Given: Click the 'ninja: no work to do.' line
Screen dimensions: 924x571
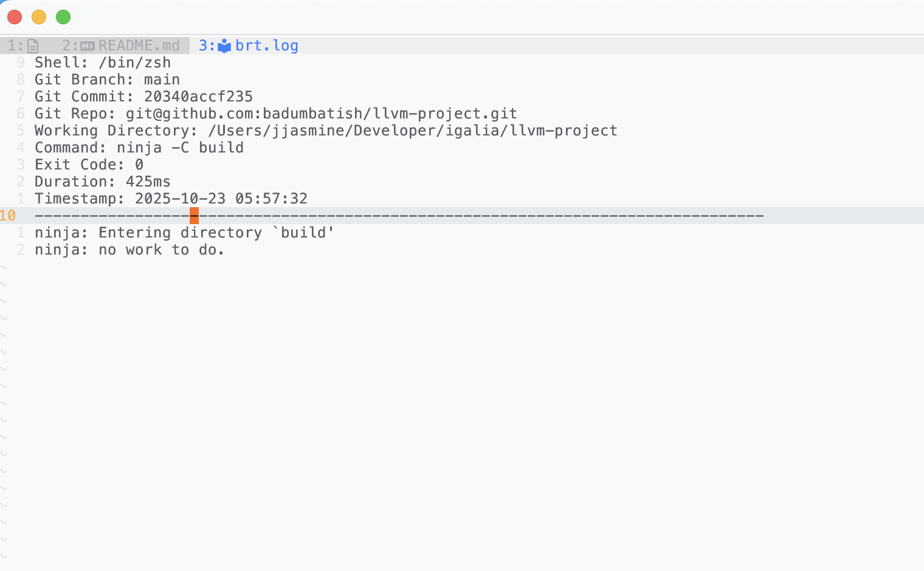Looking at the screenshot, I should [x=129, y=250].
